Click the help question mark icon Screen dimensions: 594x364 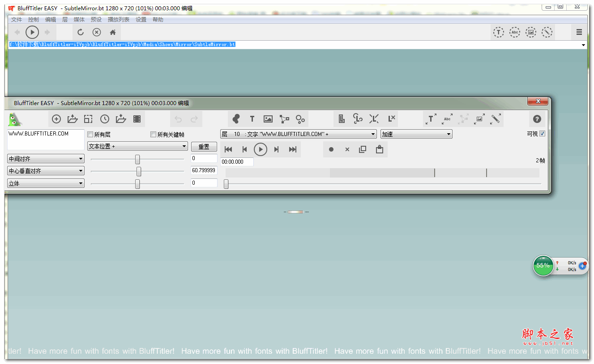[x=537, y=119]
